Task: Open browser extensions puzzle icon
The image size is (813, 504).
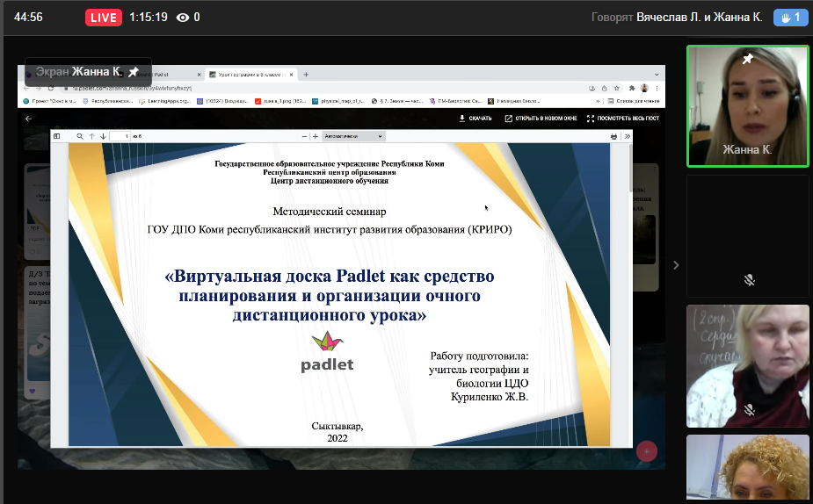Action: tap(632, 88)
